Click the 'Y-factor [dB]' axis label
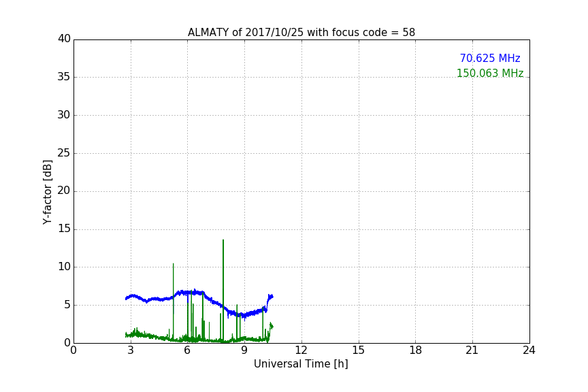 pyautogui.click(x=47, y=192)
